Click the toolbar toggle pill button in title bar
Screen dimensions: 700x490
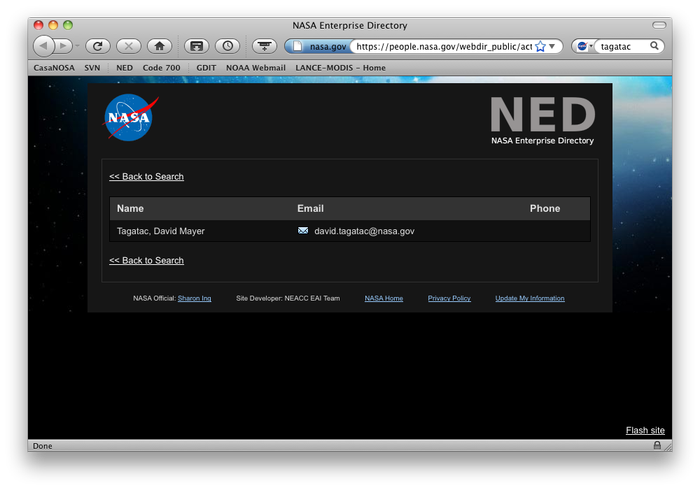pos(659,25)
